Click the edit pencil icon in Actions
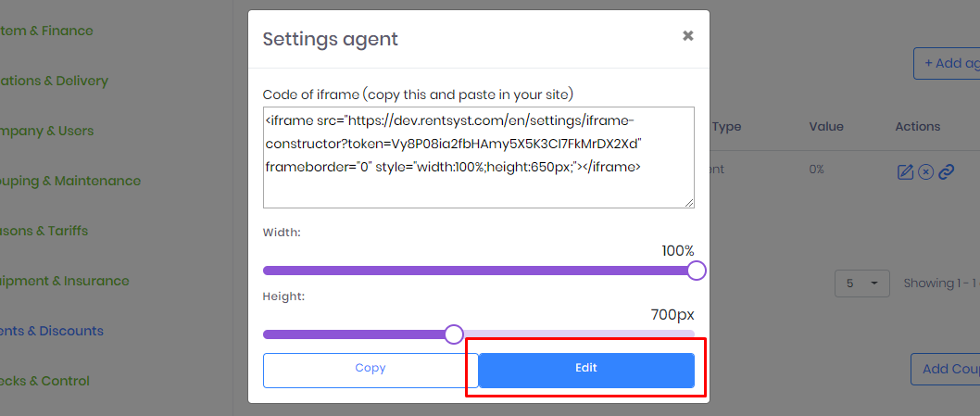Screen dimensions: 980x416 tap(905, 171)
